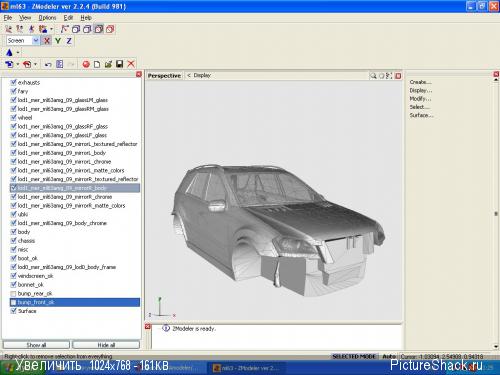
Task: Click the last red cube toolbar icon
Action: [110, 29]
